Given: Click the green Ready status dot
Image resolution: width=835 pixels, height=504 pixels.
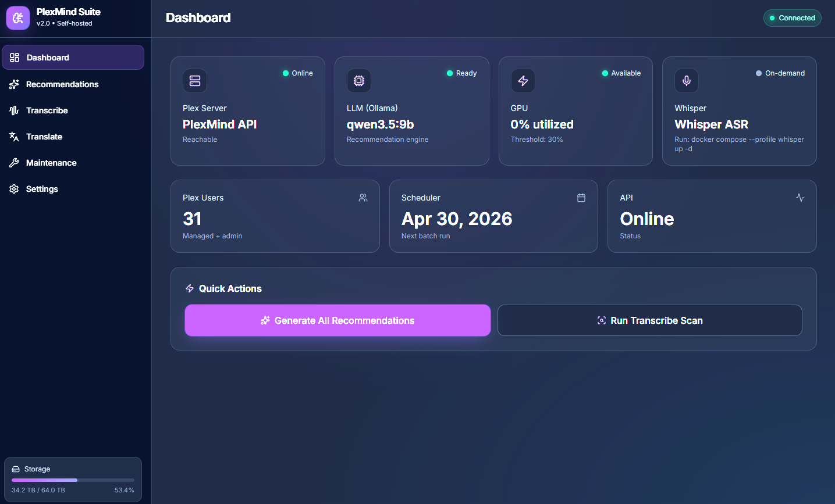Looking at the screenshot, I should tap(450, 73).
